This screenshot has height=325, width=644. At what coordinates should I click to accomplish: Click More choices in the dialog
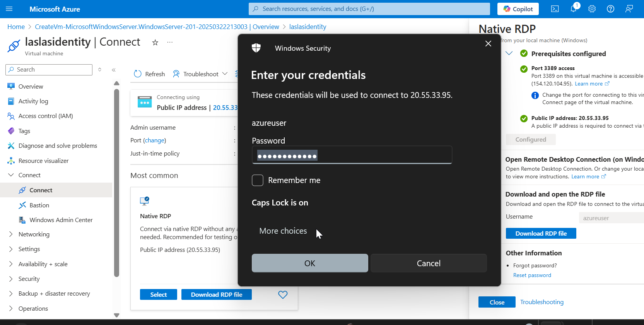[283, 231]
